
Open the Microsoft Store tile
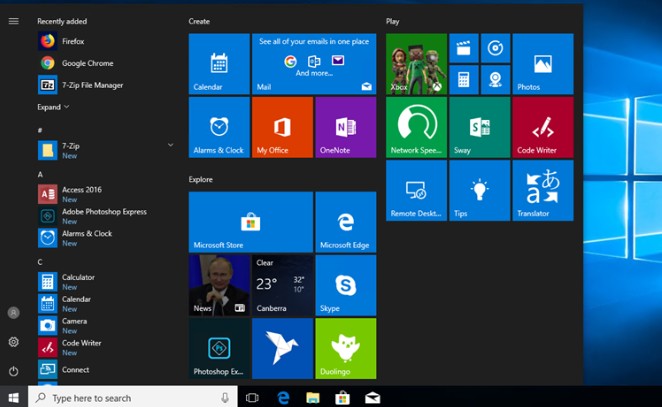[x=251, y=222]
